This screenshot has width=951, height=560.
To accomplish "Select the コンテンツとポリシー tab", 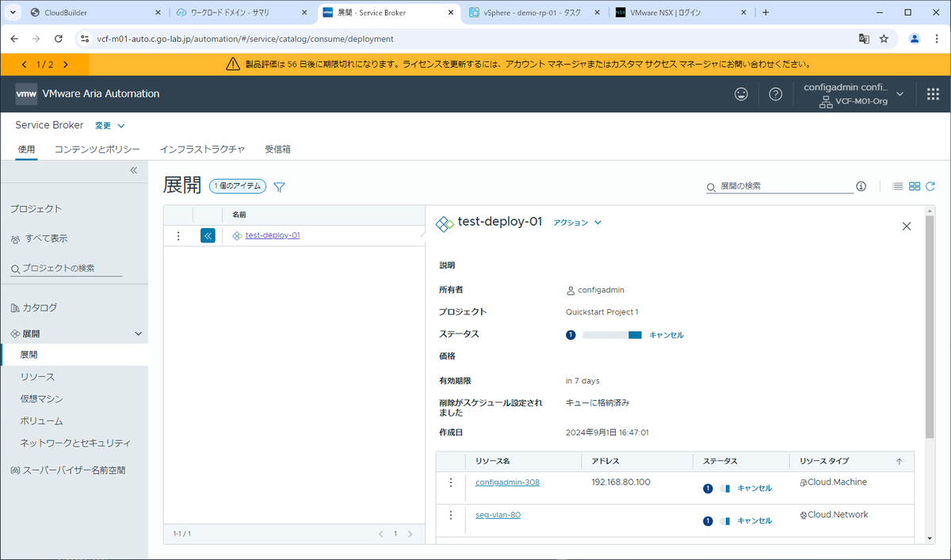I will tap(97, 149).
